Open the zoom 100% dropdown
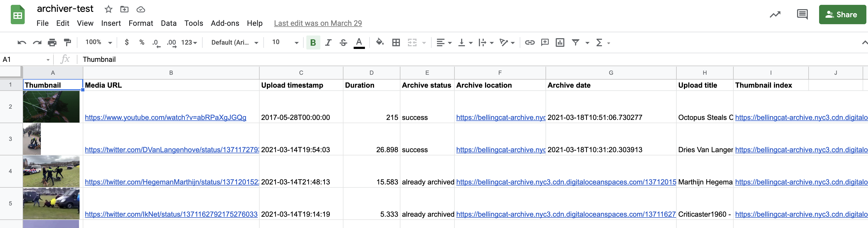The width and height of the screenshot is (868, 228). 98,42
